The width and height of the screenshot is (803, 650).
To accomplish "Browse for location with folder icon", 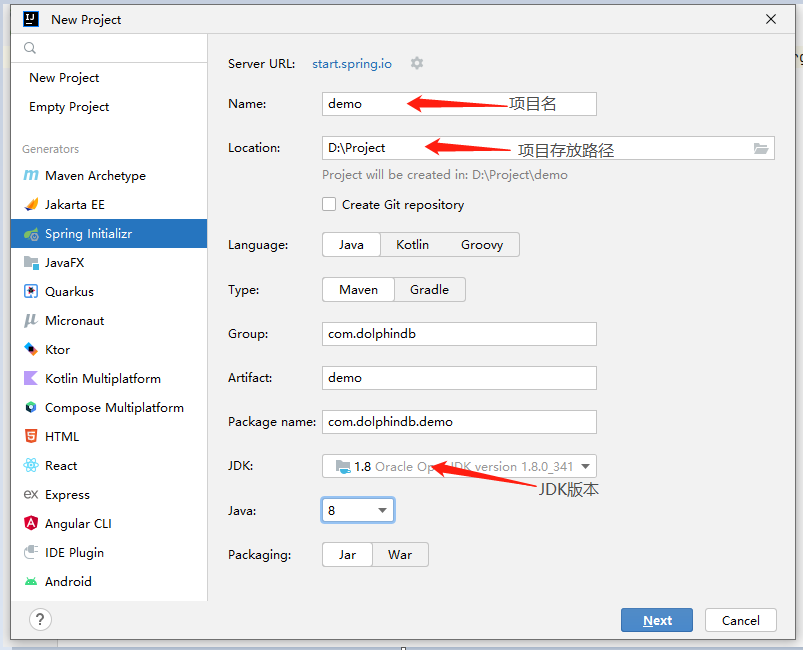I will coord(761,149).
